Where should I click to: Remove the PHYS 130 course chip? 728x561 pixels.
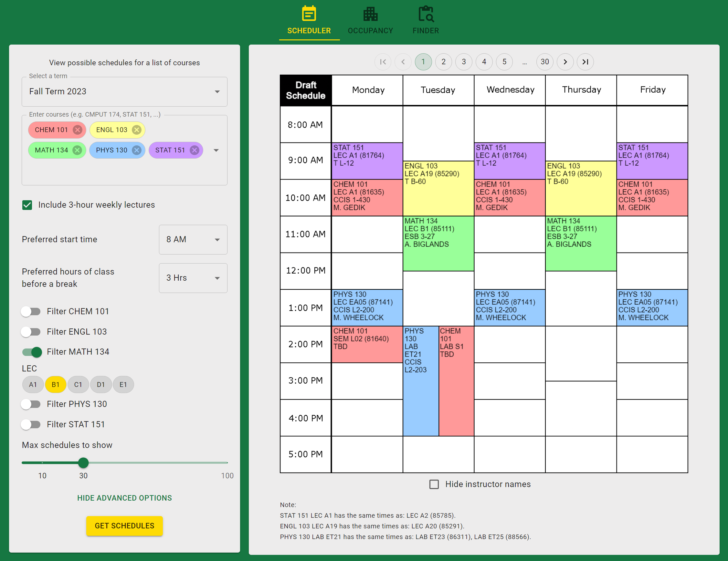(136, 150)
